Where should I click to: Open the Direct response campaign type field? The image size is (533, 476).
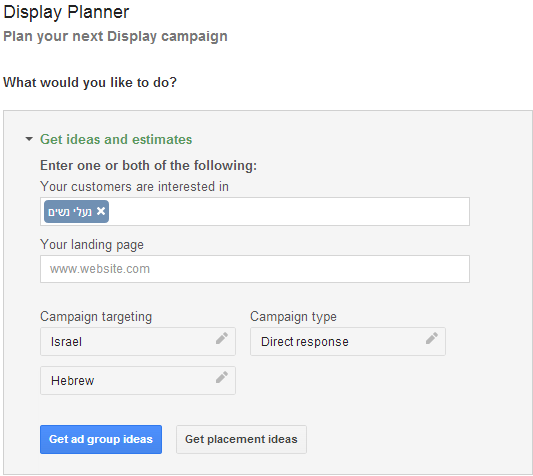pos(348,341)
